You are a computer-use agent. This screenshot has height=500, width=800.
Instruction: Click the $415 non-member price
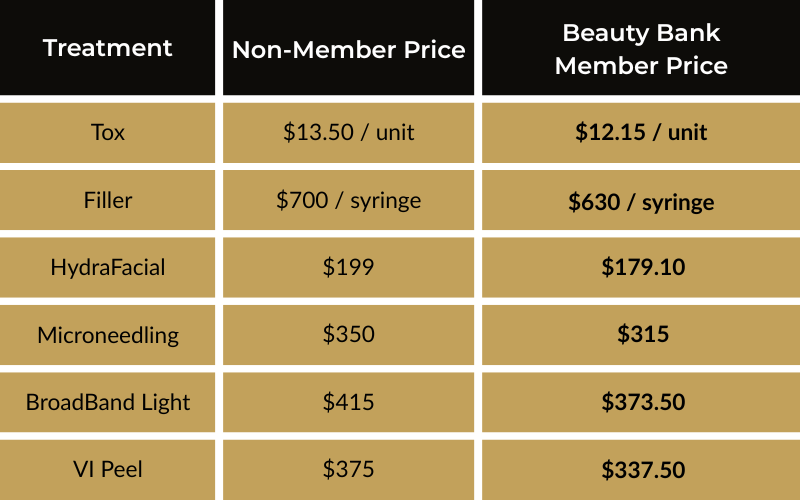point(349,402)
